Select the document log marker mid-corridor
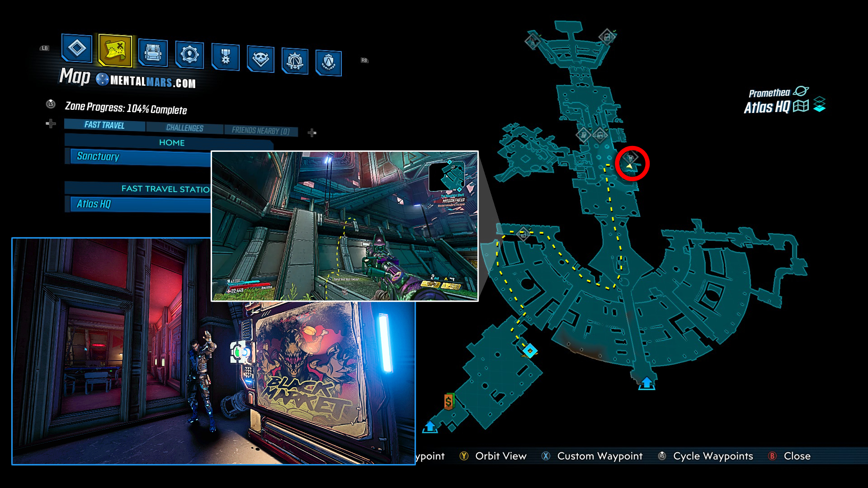Image resolution: width=868 pixels, height=488 pixels. click(x=584, y=134)
